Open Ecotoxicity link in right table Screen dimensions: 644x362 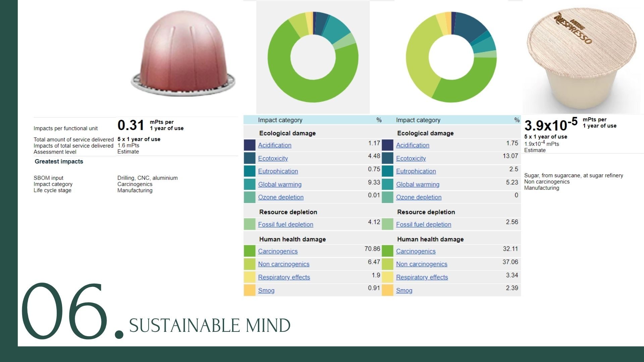pyautogui.click(x=411, y=158)
